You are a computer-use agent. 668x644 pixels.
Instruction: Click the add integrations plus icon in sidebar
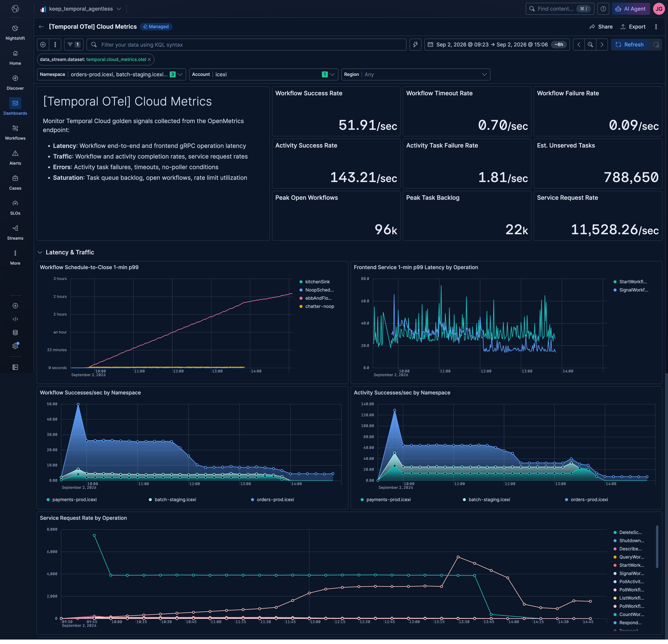[x=15, y=306]
